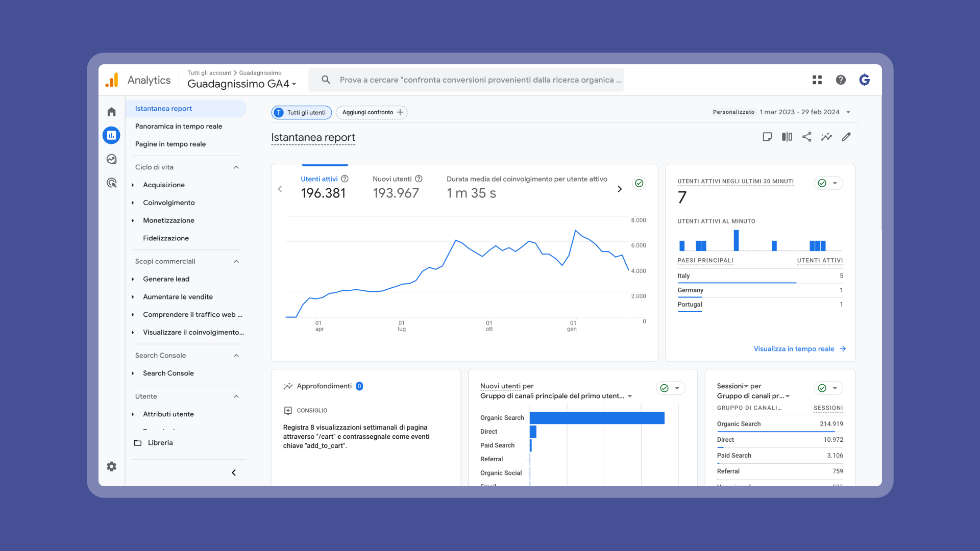
Task: Open the Google apps grid icon
Action: [x=817, y=80]
